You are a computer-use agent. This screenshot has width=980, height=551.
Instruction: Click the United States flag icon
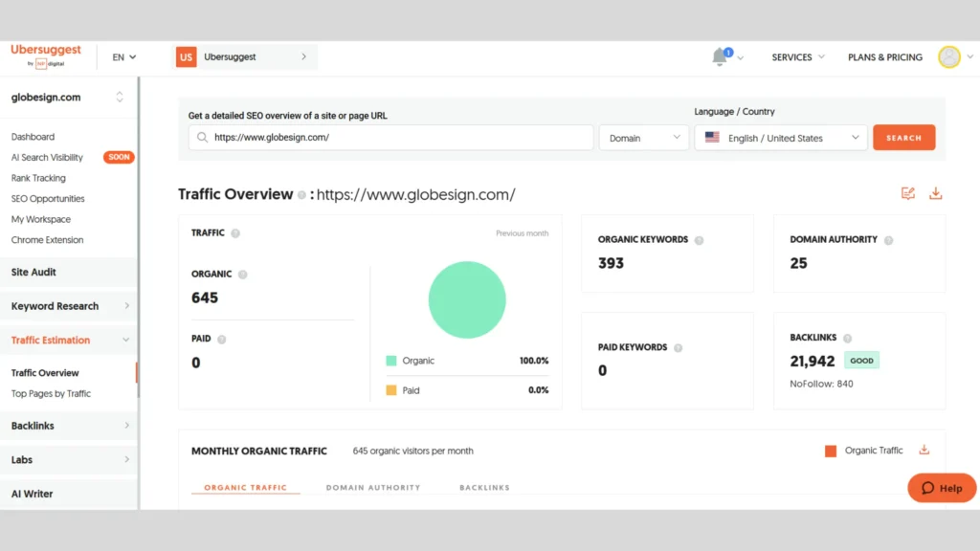(x=712, y=138)
